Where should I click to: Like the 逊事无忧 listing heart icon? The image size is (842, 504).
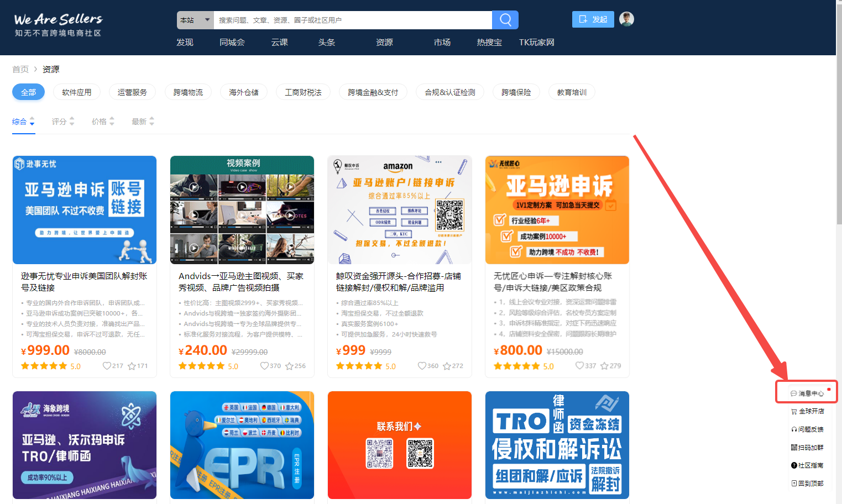[107, 366]
